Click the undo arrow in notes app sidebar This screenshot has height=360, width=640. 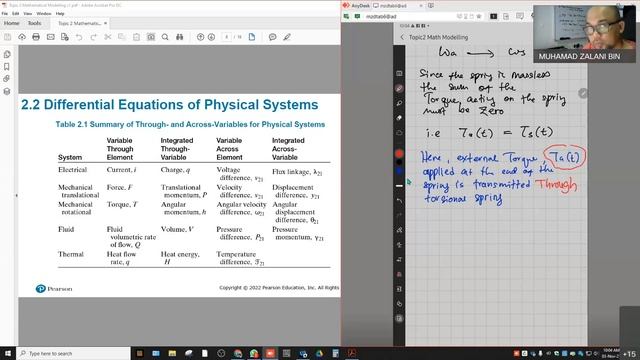[x=399, y=201]
